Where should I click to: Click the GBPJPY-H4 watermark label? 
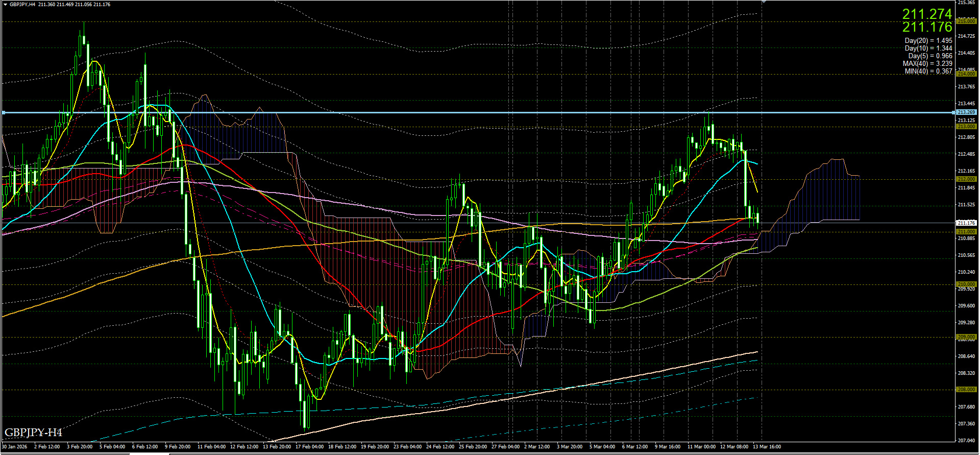(x=34, y=433)
